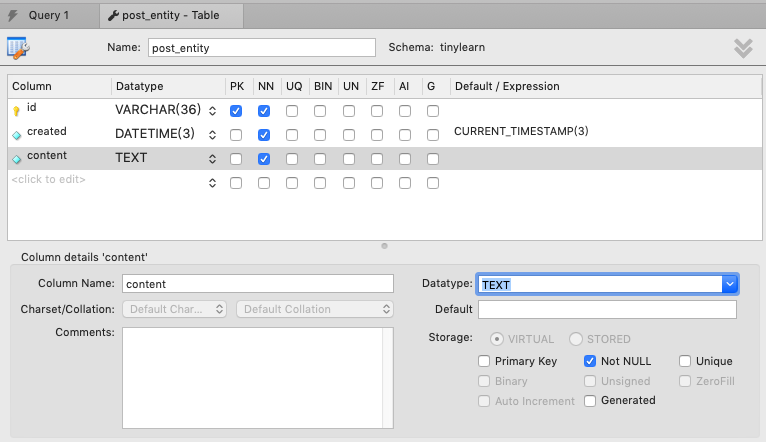
Task: Click the double-chevron collapse icon at top right
Action: click(743, 47)
